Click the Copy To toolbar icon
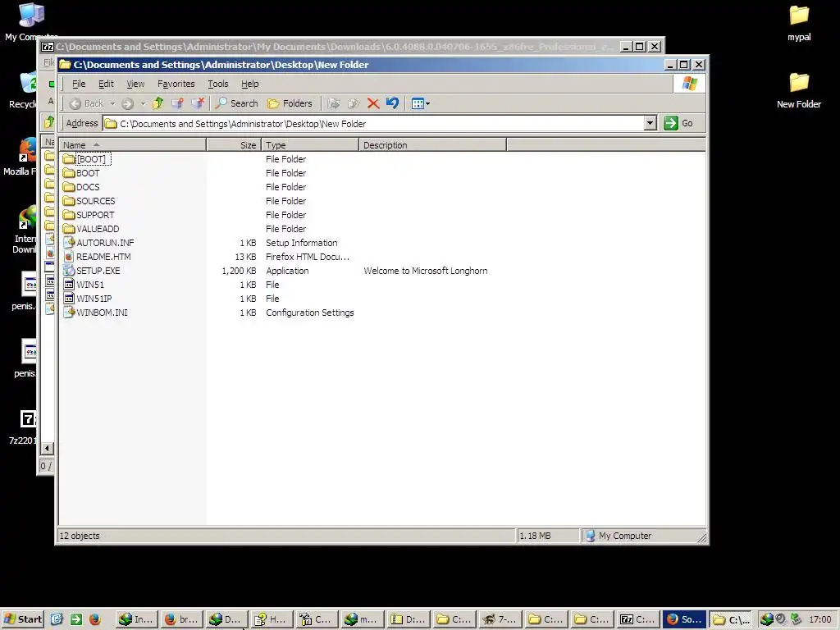 354,103
